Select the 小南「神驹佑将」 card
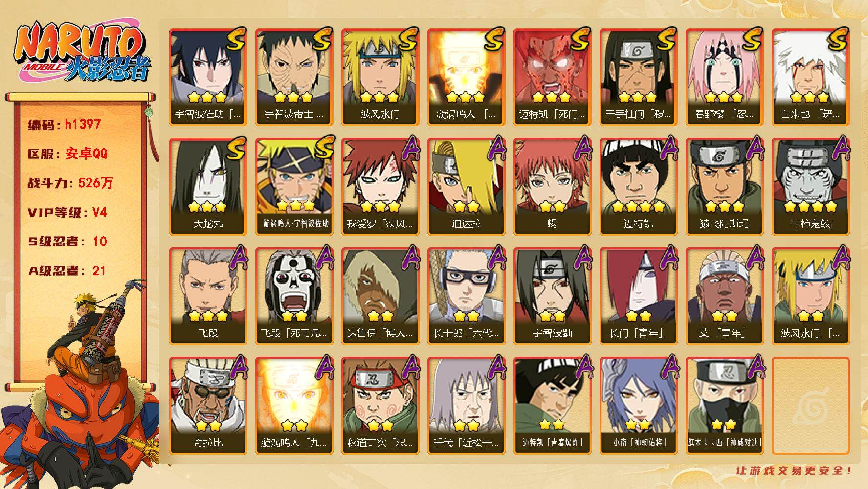Viewport: 868px width, 489px height. 638,406
